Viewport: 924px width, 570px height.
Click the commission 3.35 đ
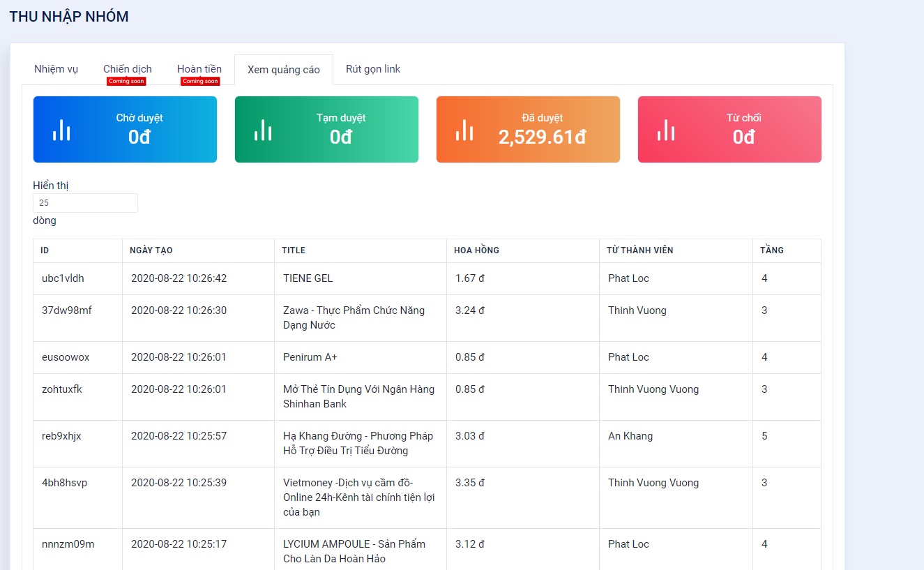click(x=470, y=483)
